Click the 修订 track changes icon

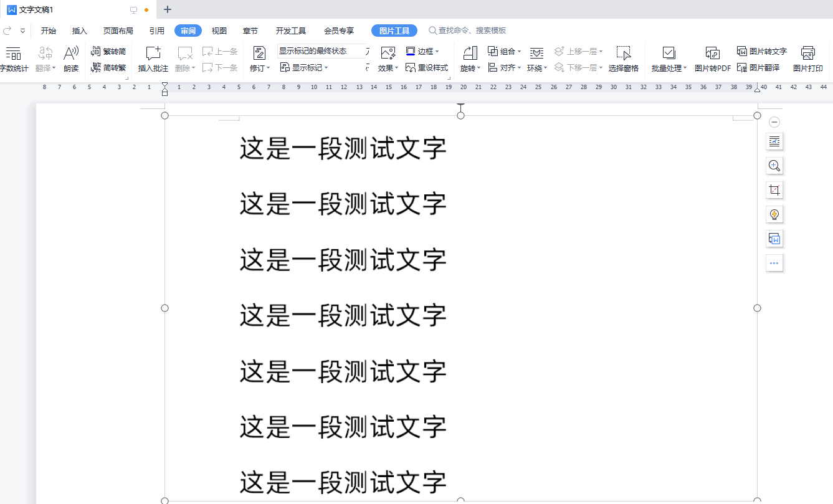258,54
